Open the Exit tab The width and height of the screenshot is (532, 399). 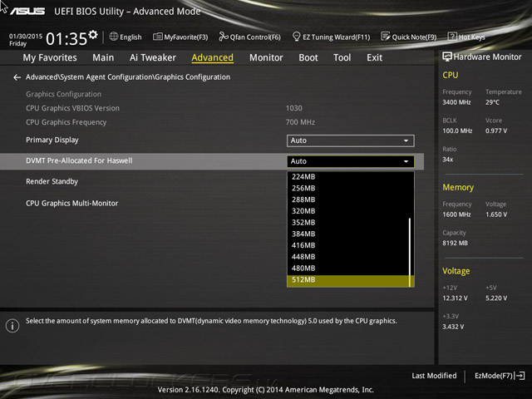click(374, 57)
